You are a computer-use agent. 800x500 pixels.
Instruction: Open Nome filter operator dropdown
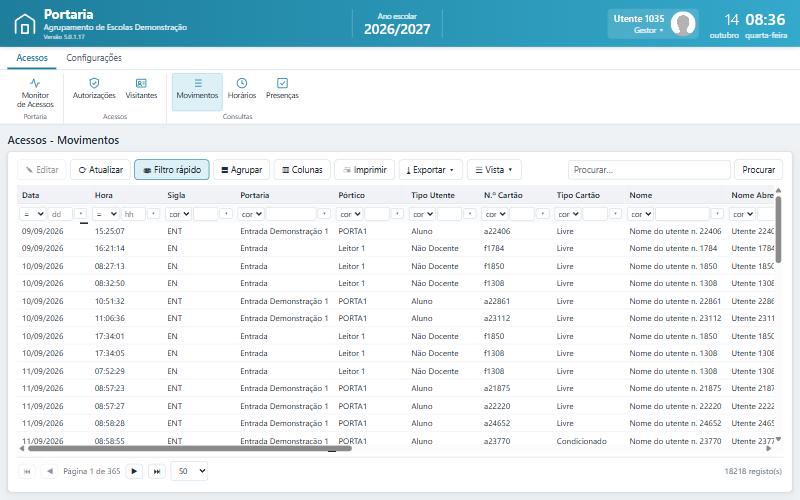click(641, 214)
